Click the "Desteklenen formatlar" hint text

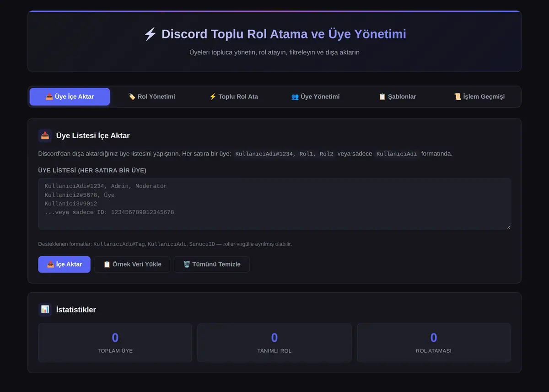coord(165,244)
